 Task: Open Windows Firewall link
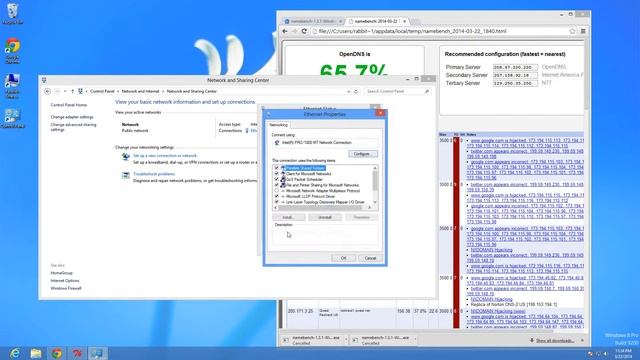coord(66,288)
